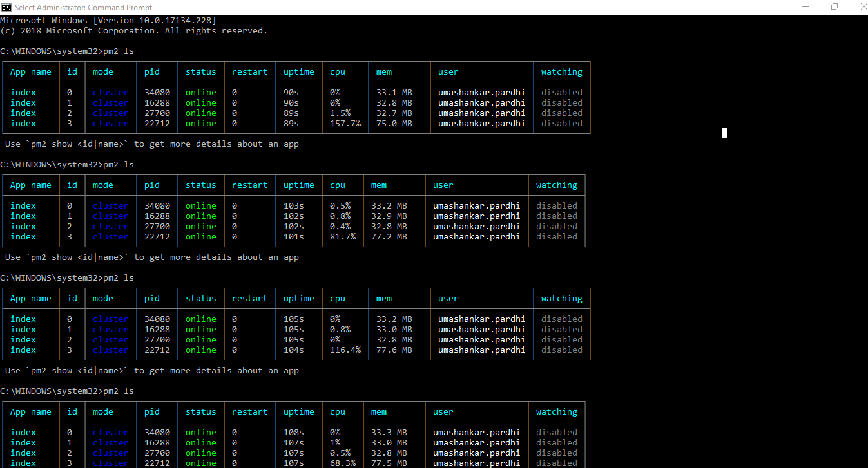Click the restart count 0 for index id 1
The width and height of the screenshot is (868, 468).
click(x=234, y=102)
